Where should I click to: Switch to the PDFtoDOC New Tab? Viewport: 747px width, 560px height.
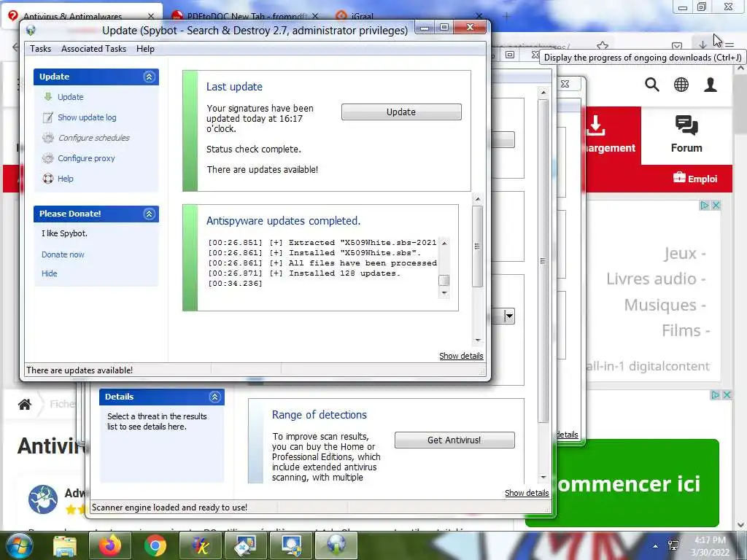click(x=245, y=16)
